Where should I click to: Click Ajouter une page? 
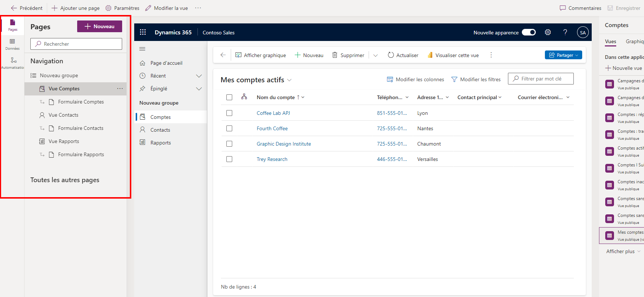point(75,8)
